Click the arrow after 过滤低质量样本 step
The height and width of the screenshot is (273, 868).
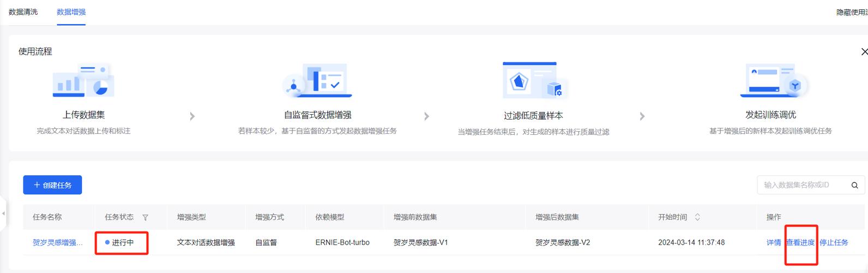click(642, 116)
